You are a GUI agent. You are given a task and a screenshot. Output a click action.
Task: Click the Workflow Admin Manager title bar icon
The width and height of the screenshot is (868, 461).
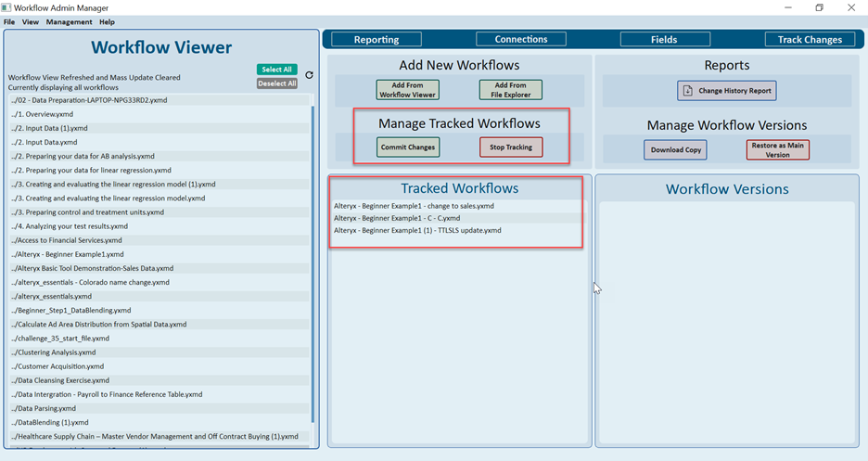pos(7,7)
